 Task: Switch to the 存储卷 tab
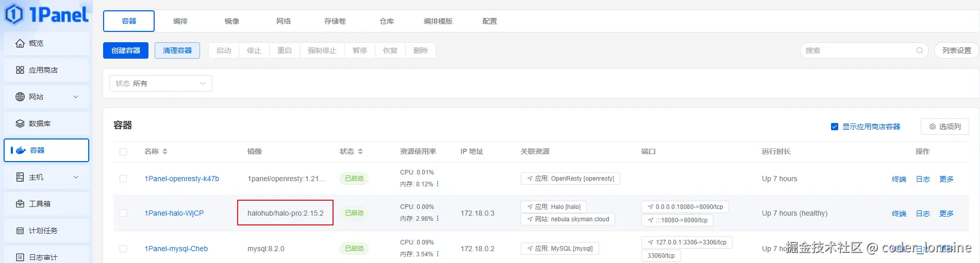pyautogui.click(x=335, y=21)
